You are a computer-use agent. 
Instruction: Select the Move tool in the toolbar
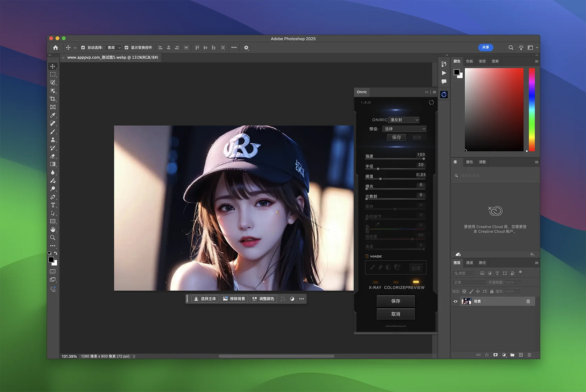pos(53,66)
